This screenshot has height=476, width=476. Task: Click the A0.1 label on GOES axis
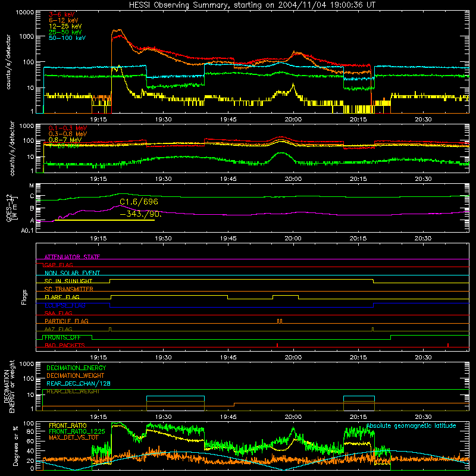pos(27,231)
